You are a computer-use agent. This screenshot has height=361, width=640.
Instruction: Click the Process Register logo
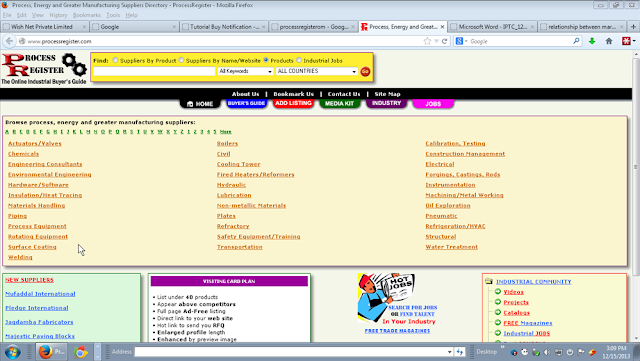[x=44, y=69]
